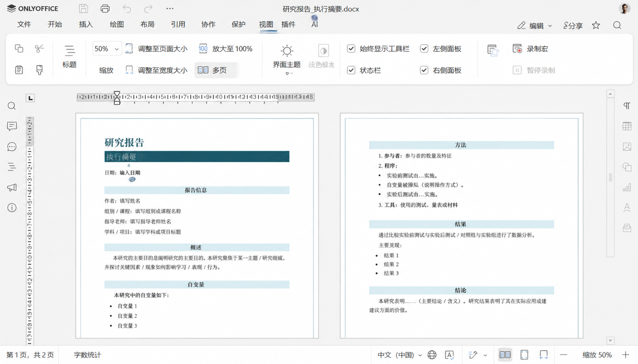Open the Comments panel in left sidebar
This screenshot has width=638, height=364.
click(12, 126)
